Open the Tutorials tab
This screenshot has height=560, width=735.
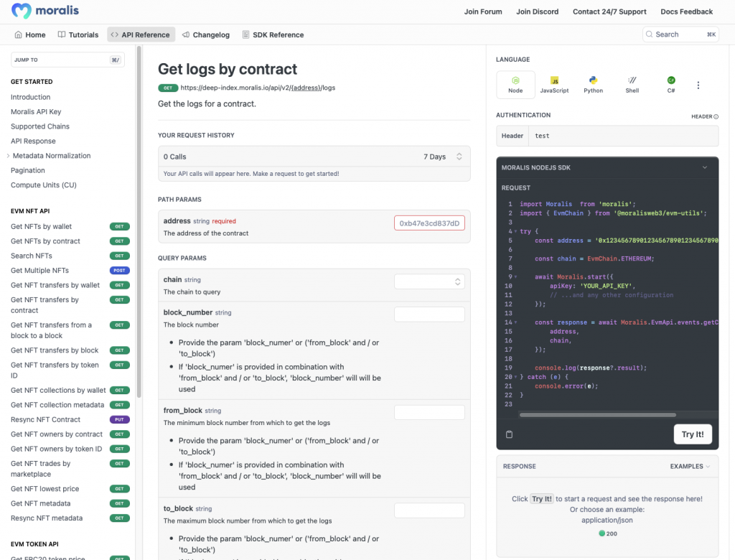coord(78,34)
